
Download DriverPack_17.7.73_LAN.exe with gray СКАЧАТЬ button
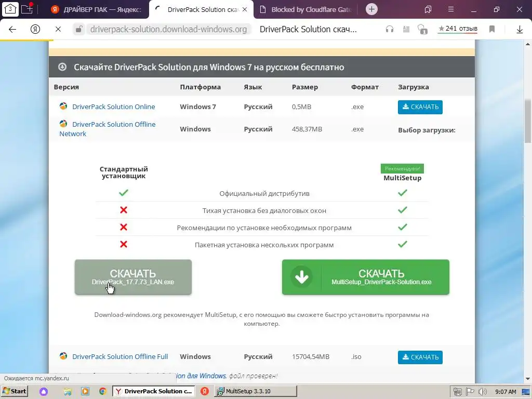click(x=133, y=277)
